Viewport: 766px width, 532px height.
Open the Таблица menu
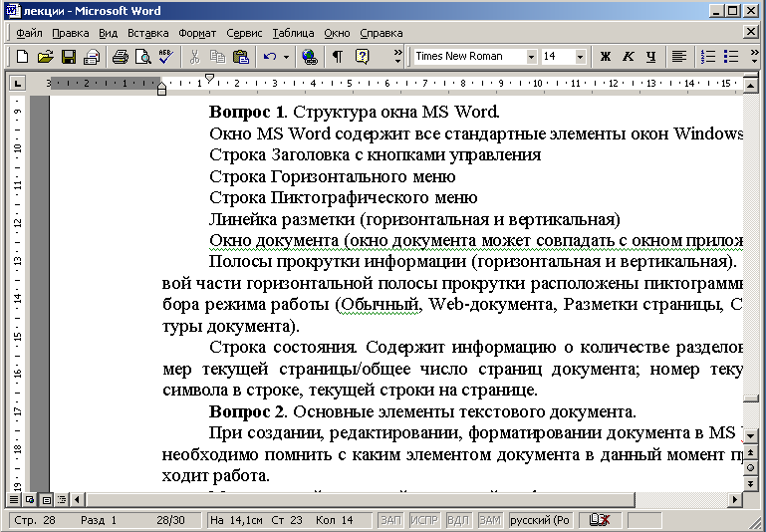pyautogui.click(x=293, y=33)
